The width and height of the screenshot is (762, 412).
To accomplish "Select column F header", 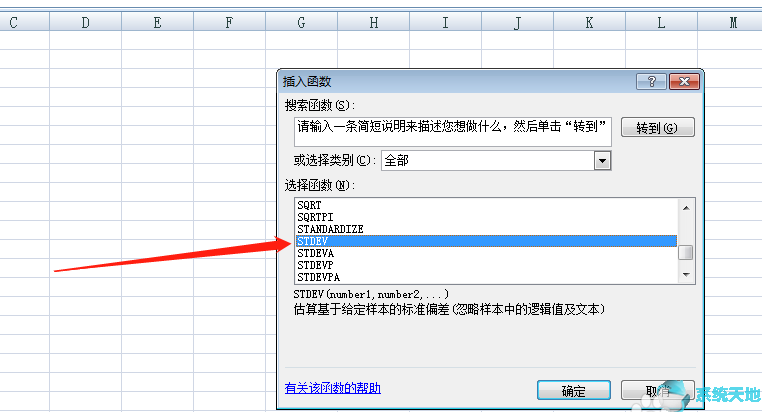I will (x=229, y=22).
